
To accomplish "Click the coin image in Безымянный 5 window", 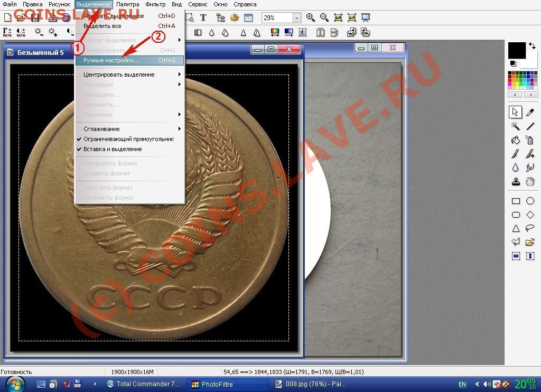I will (x=154, y=208).
